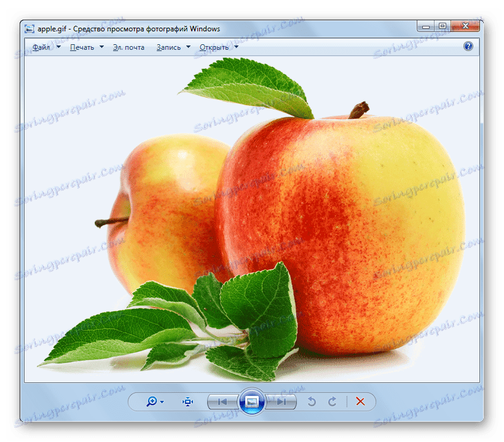504x442 pixels.
Task: Open the Файл menu
Action: (41, 47)
